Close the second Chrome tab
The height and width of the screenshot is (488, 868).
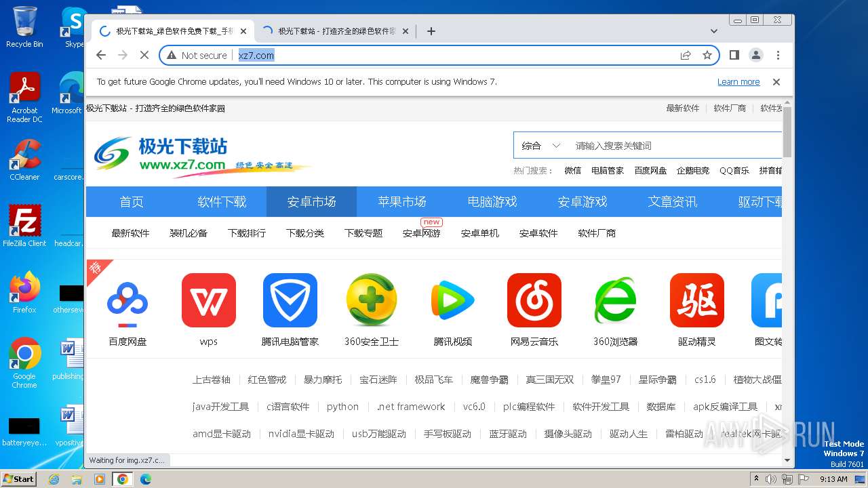(406, 31)
